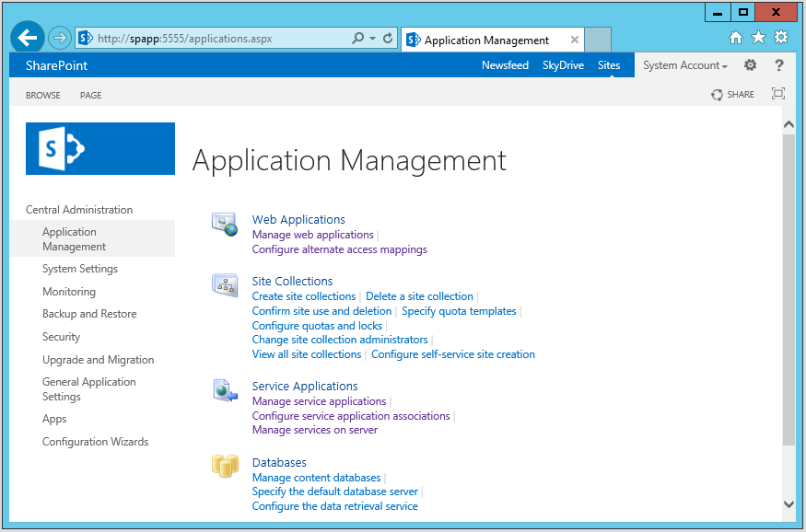Expand the System Account dropdown menu
This screenshot has width=806, height=532.
pyautogui.click(x=685, y=65)
